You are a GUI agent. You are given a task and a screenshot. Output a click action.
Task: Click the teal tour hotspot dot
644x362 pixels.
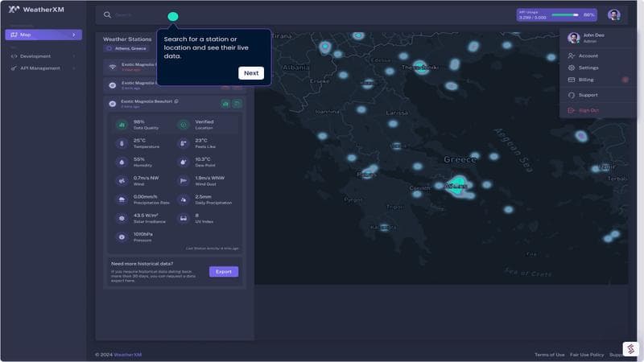pyautogui.click(x=173, y=17)
